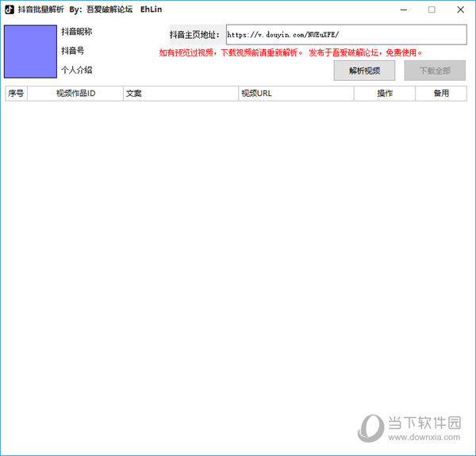Screen dimensions: 476x456
Task: Click the 解析视频 button
Action: tap(364, 71)
